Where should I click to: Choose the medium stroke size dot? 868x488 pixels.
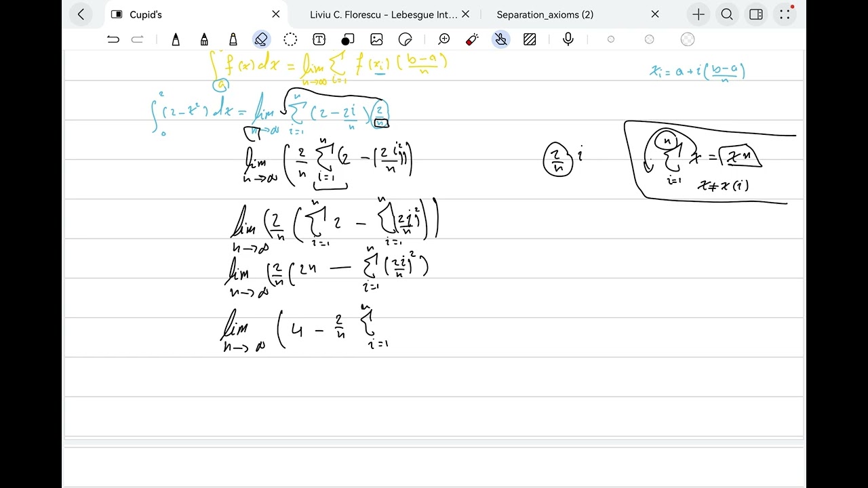coord(649,39)
